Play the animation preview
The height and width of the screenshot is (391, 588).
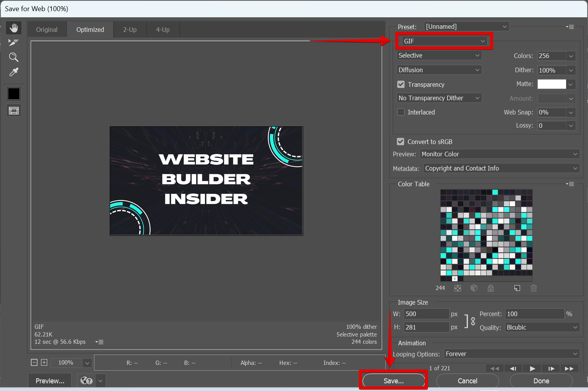point(532,368)
